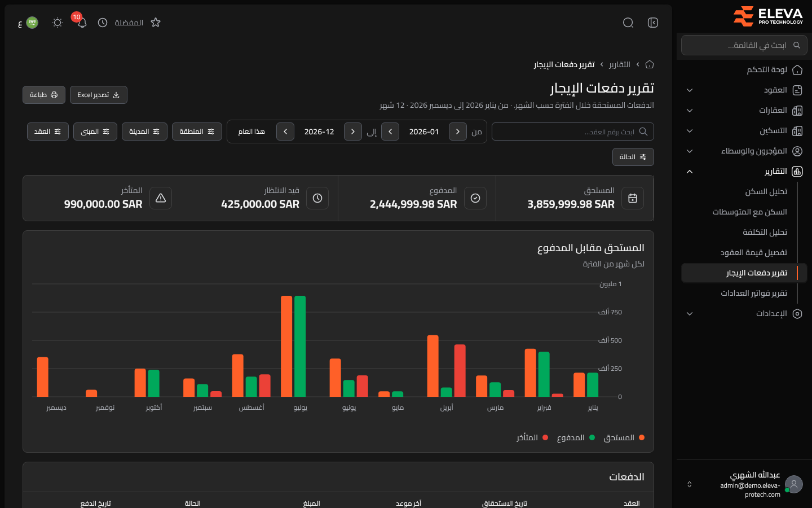The image size is (812, 508).
Task: Select the هذا العام date preset
Action: [x=251, y=132]
